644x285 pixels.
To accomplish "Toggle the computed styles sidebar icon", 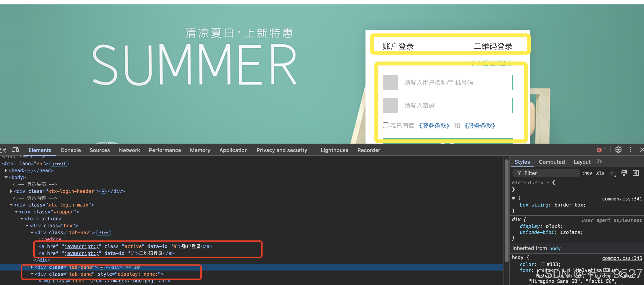I will pyautogui.click(x=636, y=173).
